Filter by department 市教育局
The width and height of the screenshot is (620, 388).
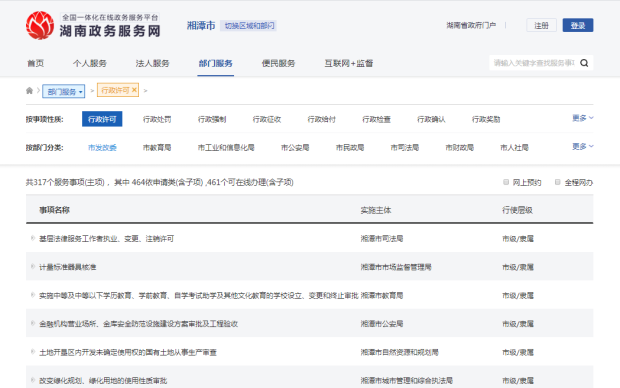tap(157, 148)
